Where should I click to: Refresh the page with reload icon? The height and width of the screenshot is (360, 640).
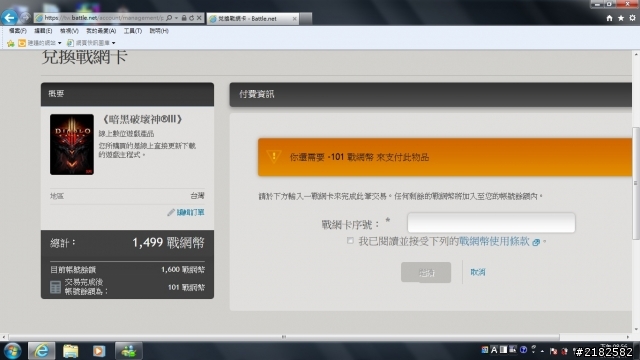tap(191, 18)
